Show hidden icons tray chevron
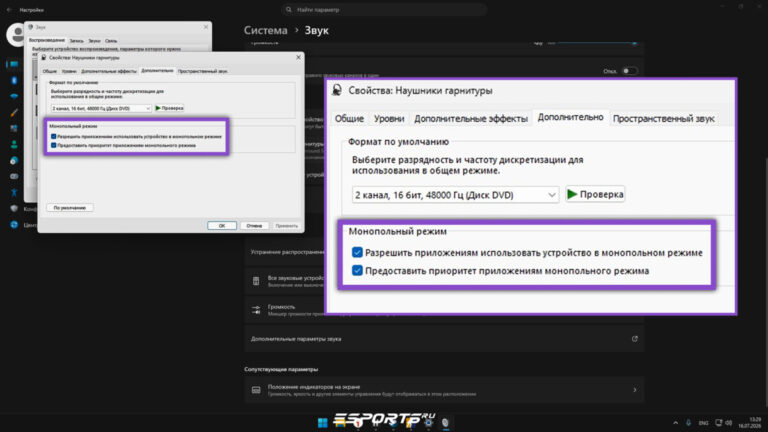This screenshot has width=768, height=432. point(675,423)
